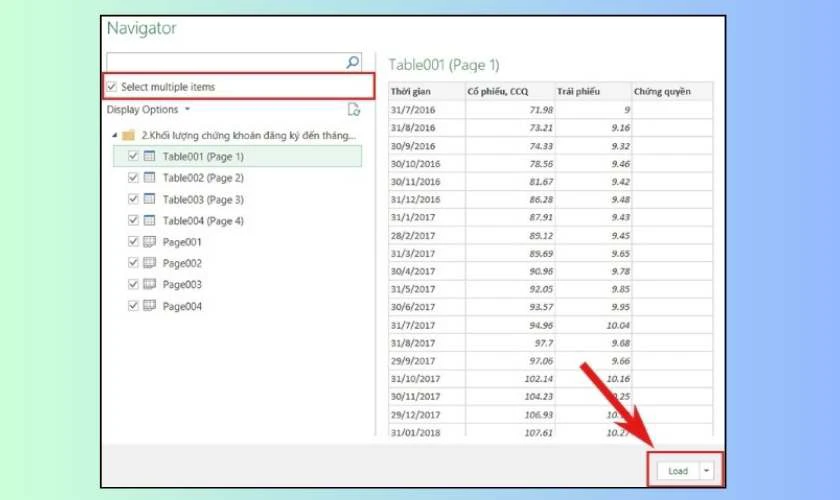Click the value cell 78.56
This screenshot has height=500, width=840.
510,163
